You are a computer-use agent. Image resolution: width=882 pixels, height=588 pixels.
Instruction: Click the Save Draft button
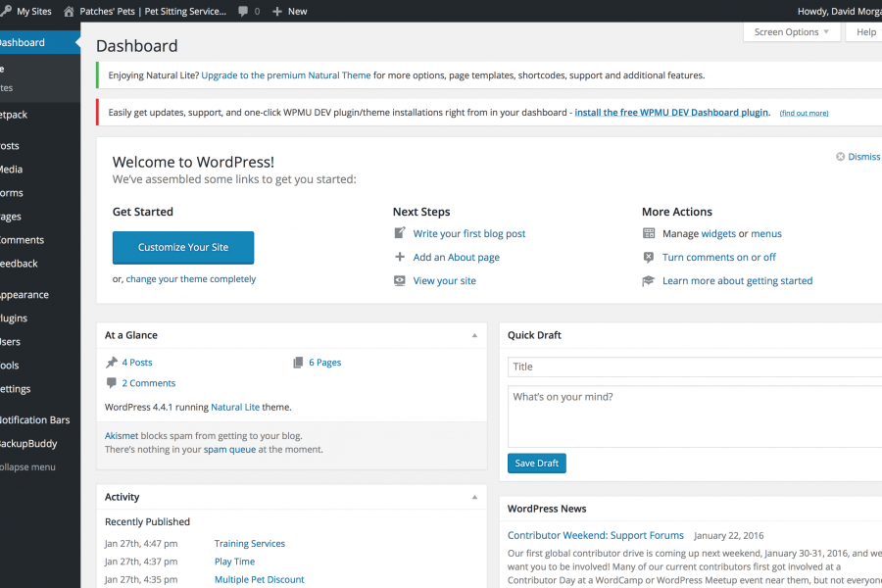point(537,464)
